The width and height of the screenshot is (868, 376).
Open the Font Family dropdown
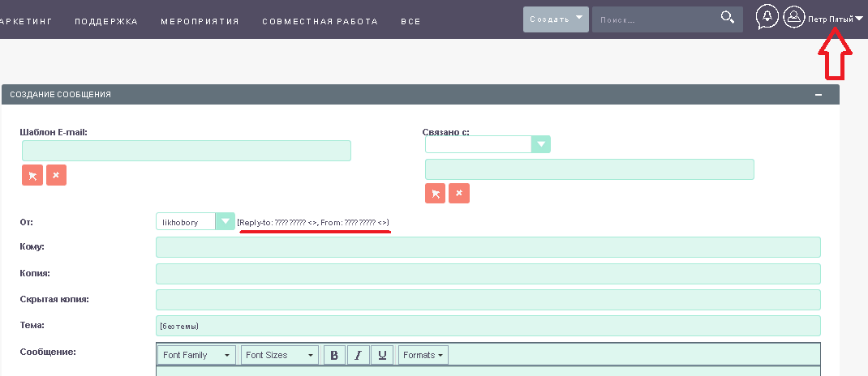click(196, 355)
